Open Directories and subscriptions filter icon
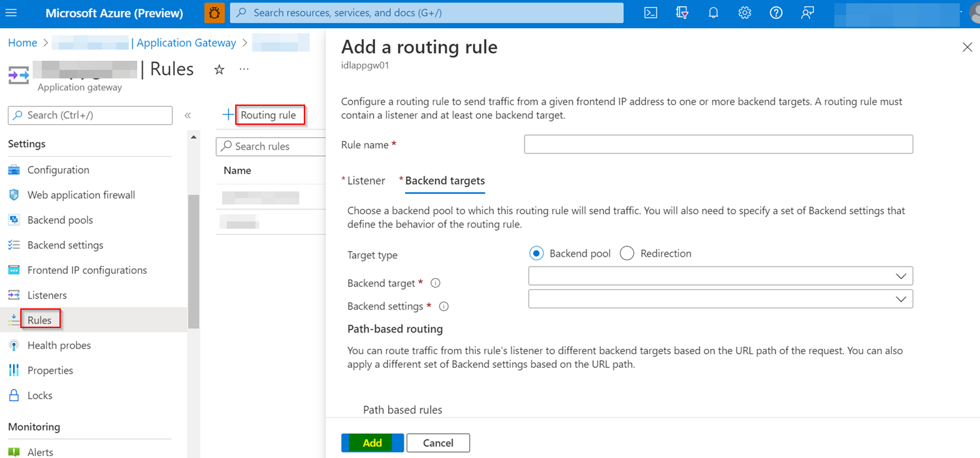 (x=682, y=13)
